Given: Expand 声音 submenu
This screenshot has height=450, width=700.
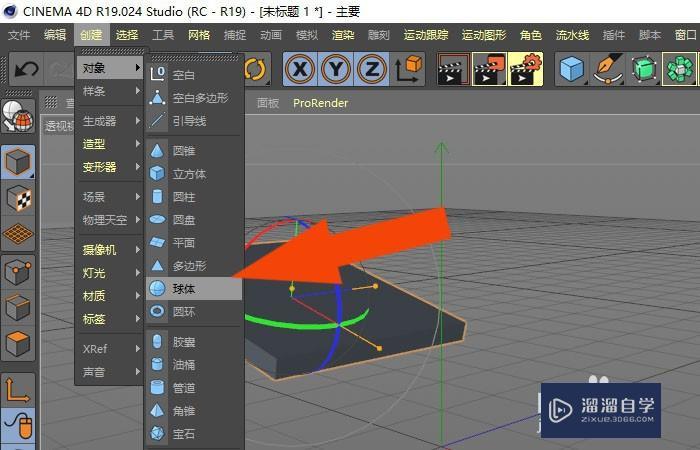Looking at the screenshot, I should pyautogui.click(x=110, y=372).
